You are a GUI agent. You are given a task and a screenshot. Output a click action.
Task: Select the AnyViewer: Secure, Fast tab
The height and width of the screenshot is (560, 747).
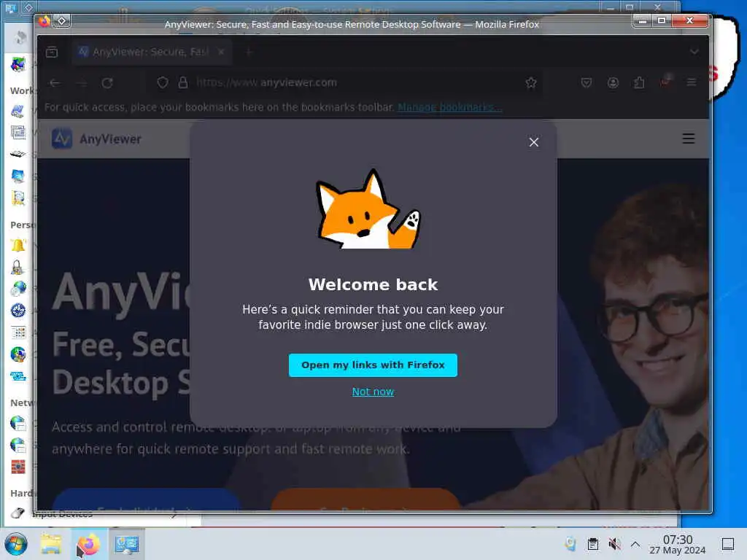tap(152, 52)
